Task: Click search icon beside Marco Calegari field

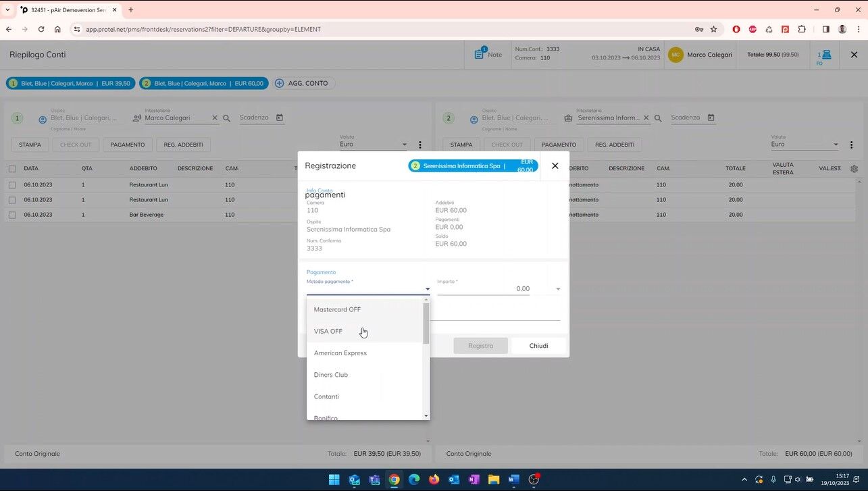Action: pyautogui.click(x=227, y=118)
